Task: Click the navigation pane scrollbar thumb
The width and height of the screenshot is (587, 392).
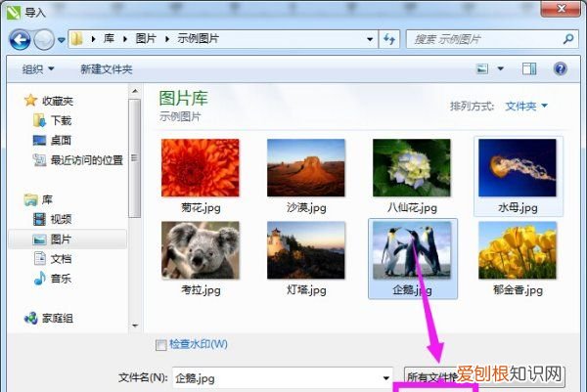Action: (x=135, y=157)
